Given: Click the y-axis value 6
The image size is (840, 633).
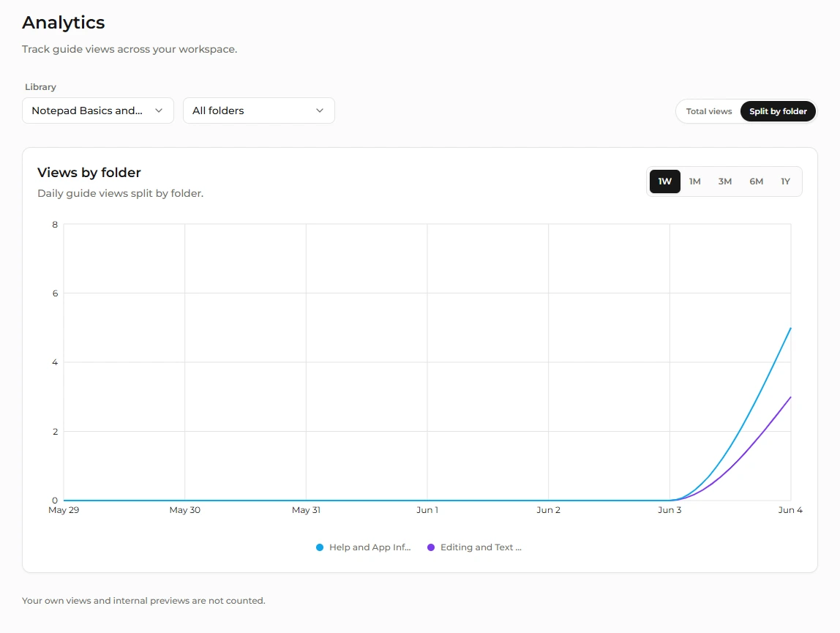Looking at the screenshot, I should coord(55,293).
